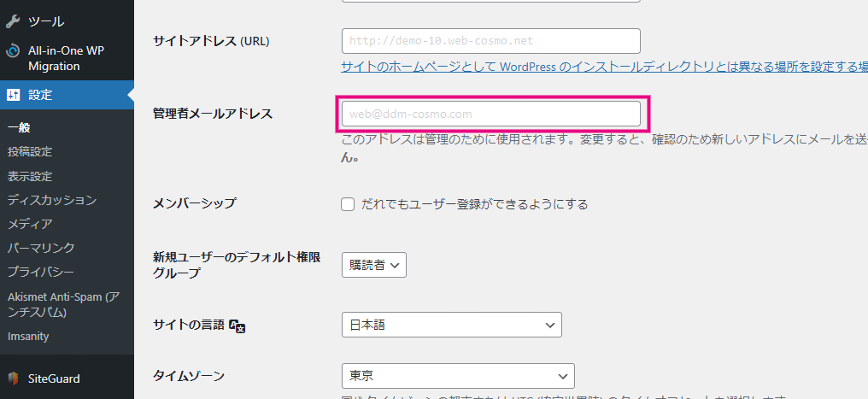Open the 東京 timezone dropdown
868x399 pixels.
[x=457, y=376]
